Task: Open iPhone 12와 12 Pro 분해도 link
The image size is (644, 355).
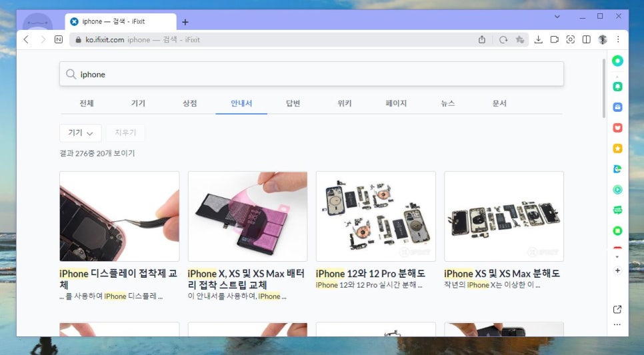Action: click(x=371, y=273)
